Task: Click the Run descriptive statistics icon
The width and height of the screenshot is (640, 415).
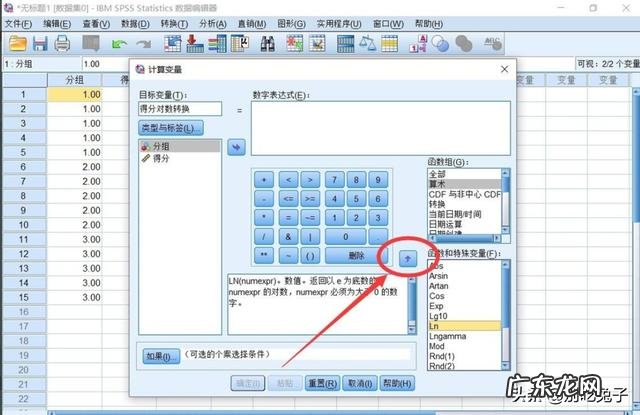Action: coord(240,44)
